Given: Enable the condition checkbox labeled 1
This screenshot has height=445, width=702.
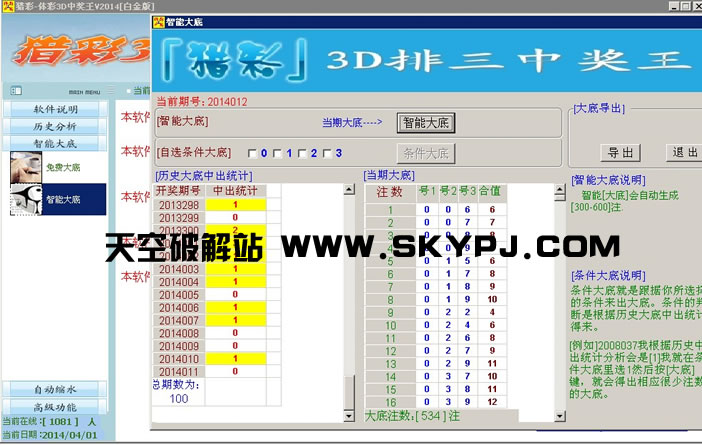Looking at the screenshot, I should tap(277, 153).
